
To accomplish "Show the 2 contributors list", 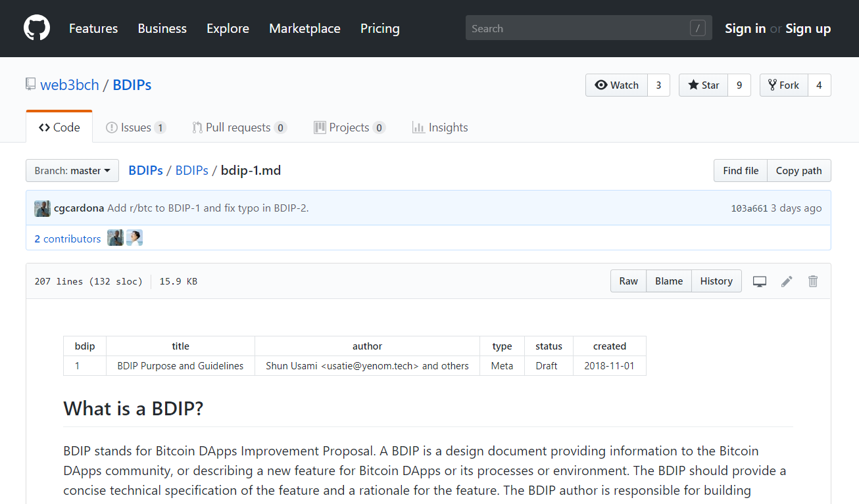I will click(x=68, y=239).
